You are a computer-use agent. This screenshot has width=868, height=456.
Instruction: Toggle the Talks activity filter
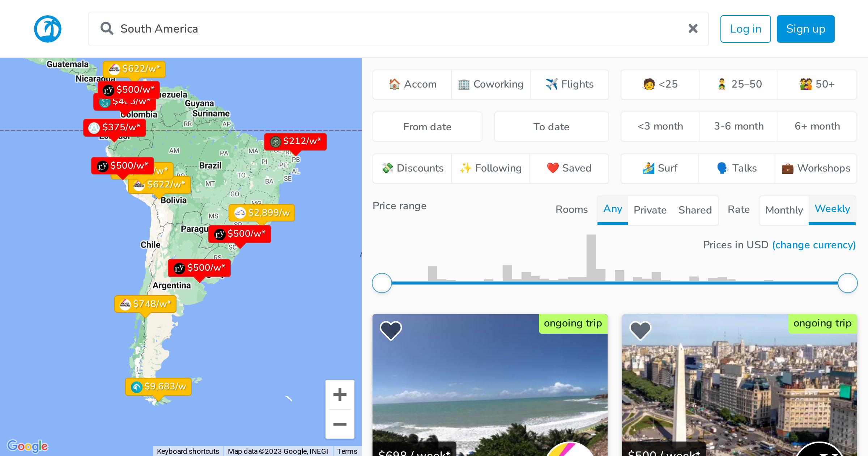point(737,168)
